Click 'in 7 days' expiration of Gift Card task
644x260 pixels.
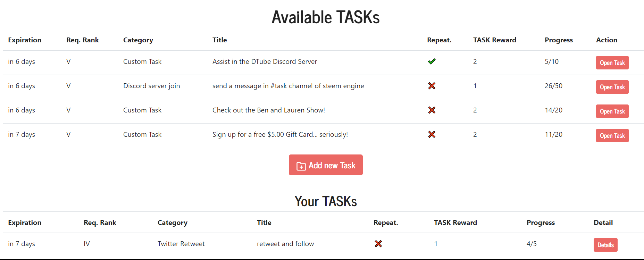click(22, 134)
